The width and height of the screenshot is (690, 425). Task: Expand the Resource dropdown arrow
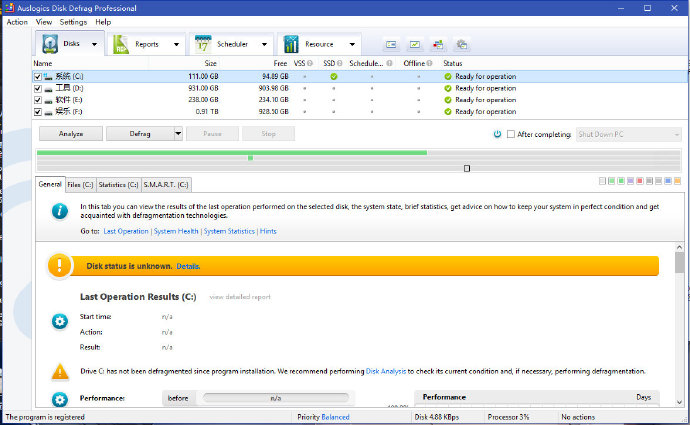[352, 44]
